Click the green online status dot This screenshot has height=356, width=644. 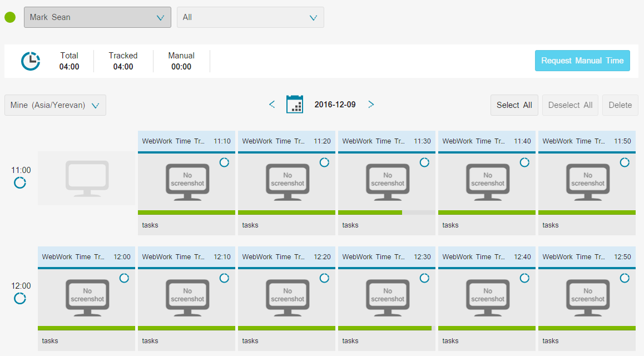coord(10,17)
